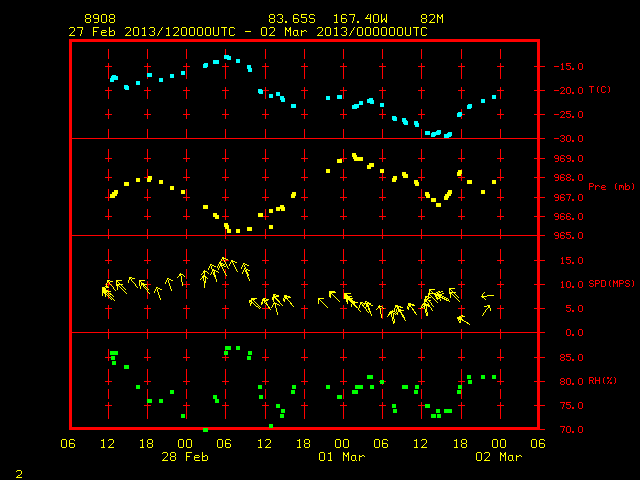Click the T(C) temperature axis label
640x480 pixels.
pyautogui.click(x=600, y=90)
